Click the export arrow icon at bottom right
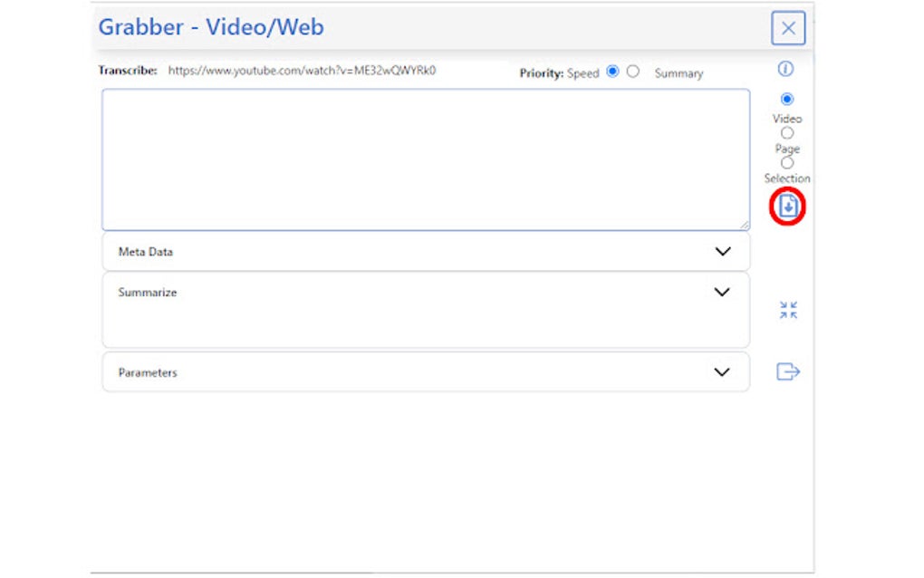 786,371
